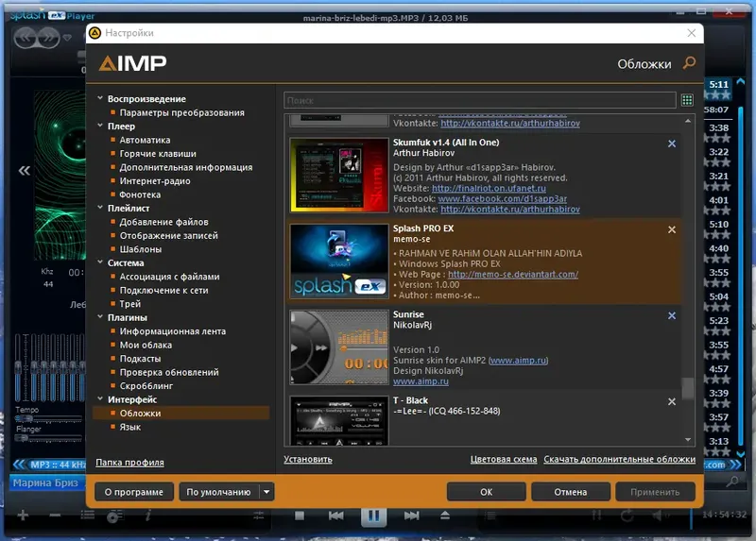Click the player's playlist search magnifier icon

tap(732, 482)
